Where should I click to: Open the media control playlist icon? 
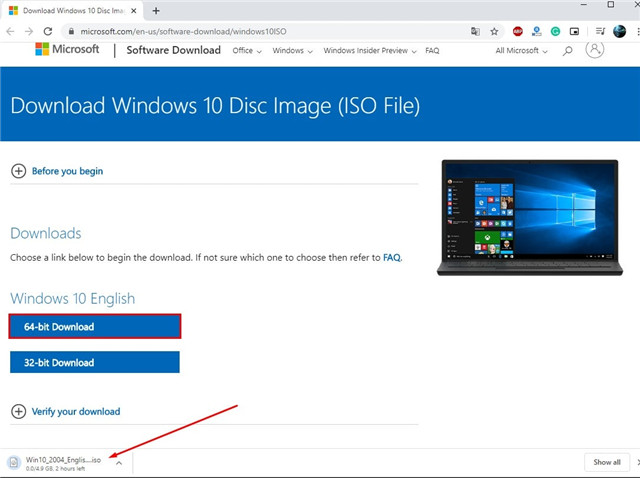click(600, 31)
